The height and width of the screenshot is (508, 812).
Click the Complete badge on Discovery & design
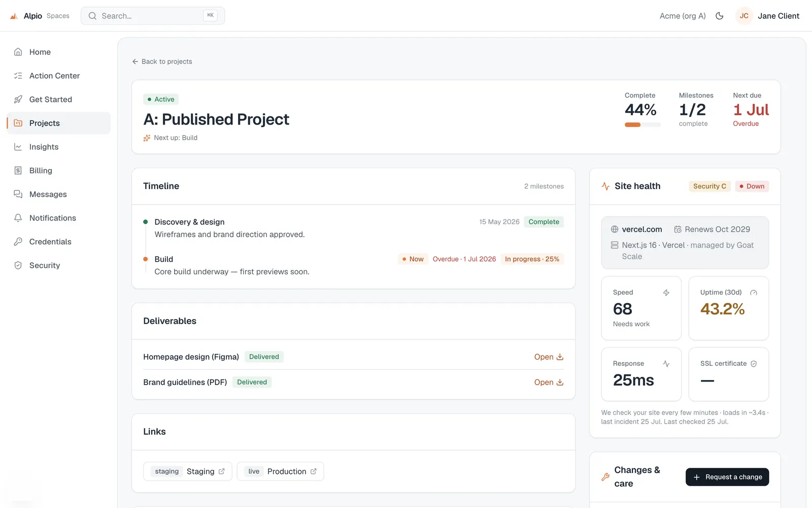[544, 221]
